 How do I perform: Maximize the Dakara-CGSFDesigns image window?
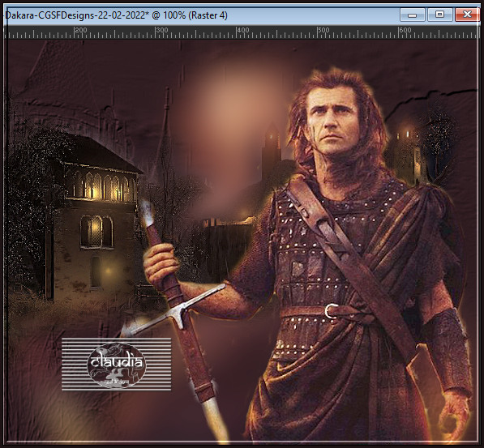(440, 15)
